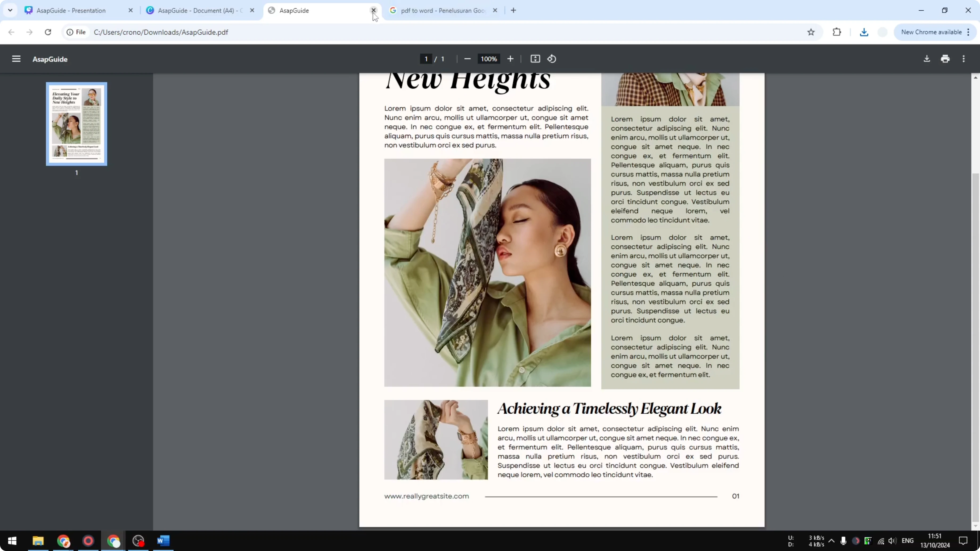Open more actions in the PDF viewer
Image resolution: width=980 pixels, height=551 pixels.
[x=964, y=59]
